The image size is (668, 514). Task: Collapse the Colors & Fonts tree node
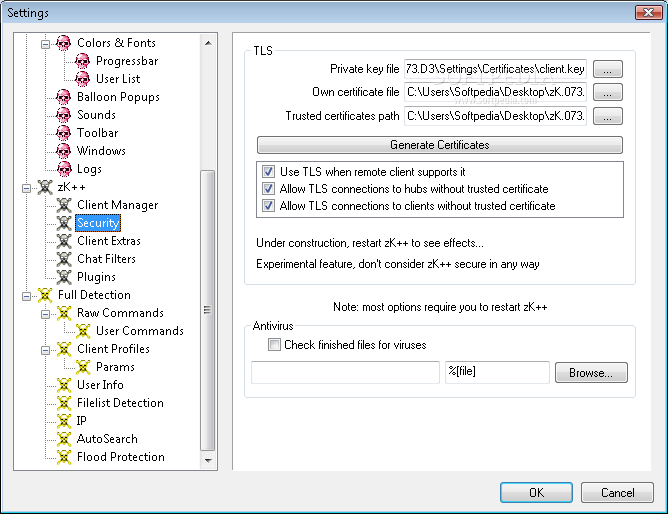[45, 44]
